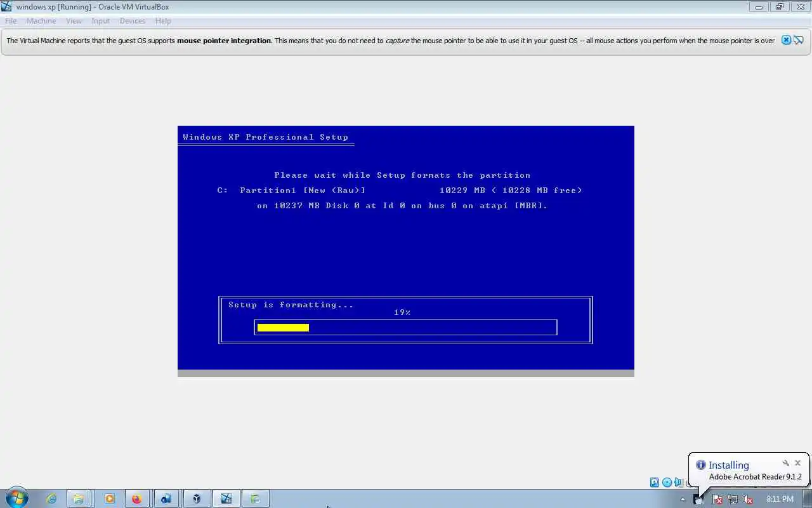Click the 19% progress text
812x508 pixels.
coord(402,312)
